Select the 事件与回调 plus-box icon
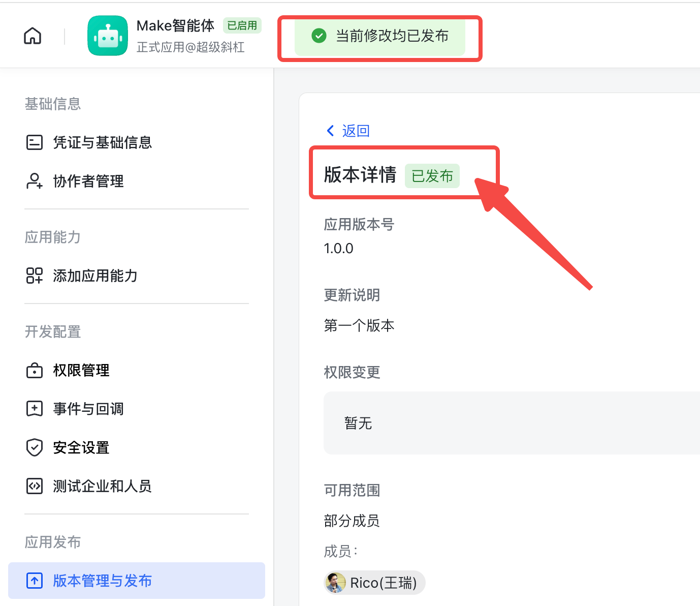 click(34, 409)
